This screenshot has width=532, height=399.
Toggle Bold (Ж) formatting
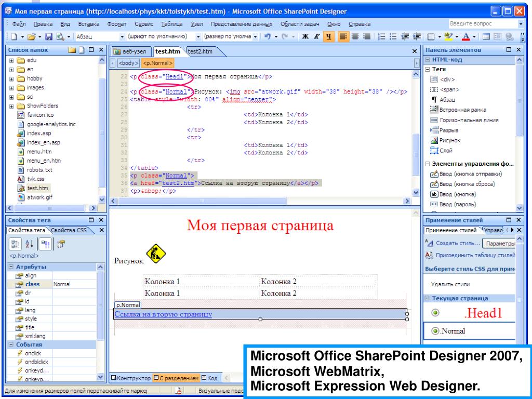click(304, 37)
